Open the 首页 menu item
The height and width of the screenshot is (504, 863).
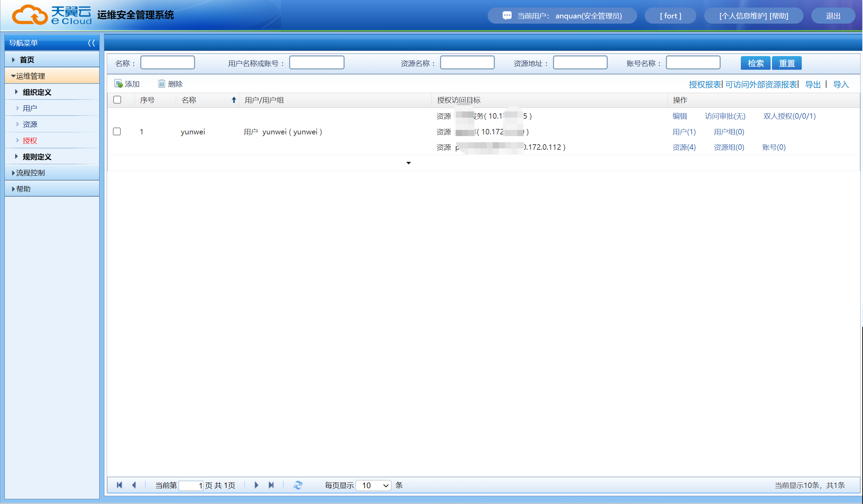(27, 60)
